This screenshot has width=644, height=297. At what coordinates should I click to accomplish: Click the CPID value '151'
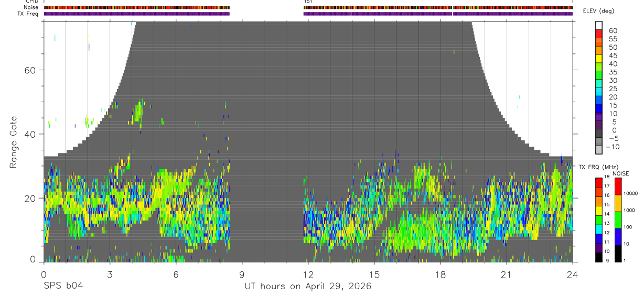coord(308,2)
